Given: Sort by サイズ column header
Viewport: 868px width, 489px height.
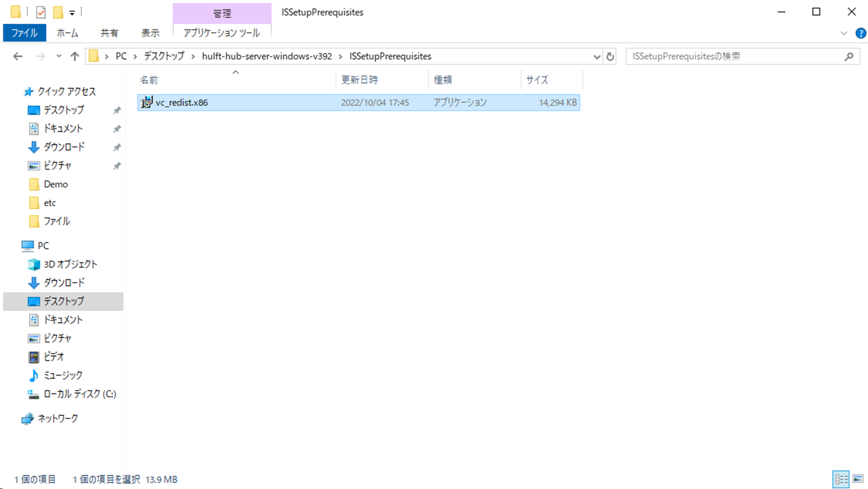Looking at the screenshot, I should (552, 80).
